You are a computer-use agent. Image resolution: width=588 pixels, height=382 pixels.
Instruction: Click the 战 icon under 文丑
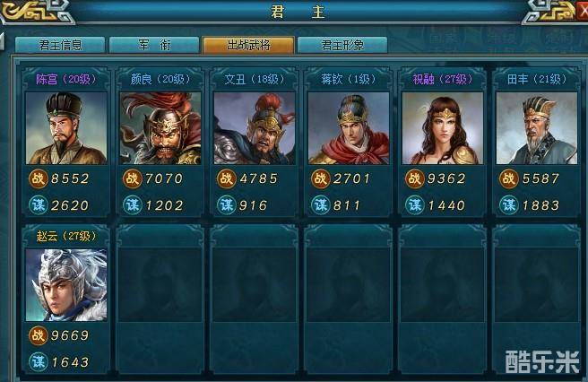(226, 178)
